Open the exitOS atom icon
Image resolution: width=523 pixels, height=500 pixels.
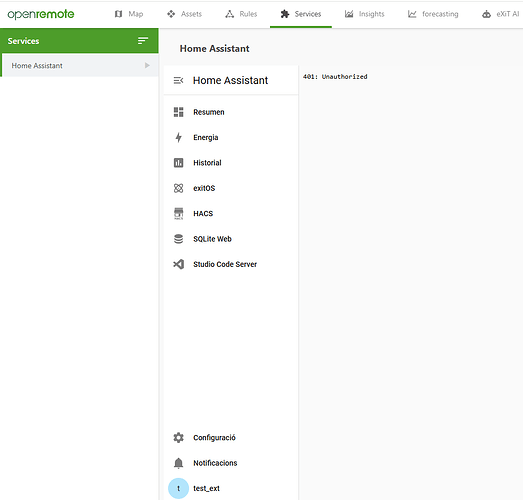pos(178,188)
